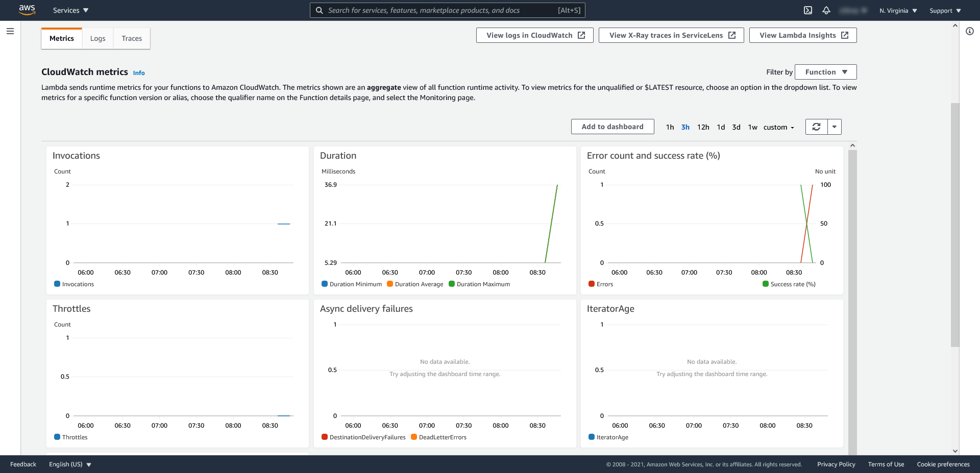Screen dimensions: 980x473
Task: Open the hamburger navigation menu
Action: click(10, 31)
